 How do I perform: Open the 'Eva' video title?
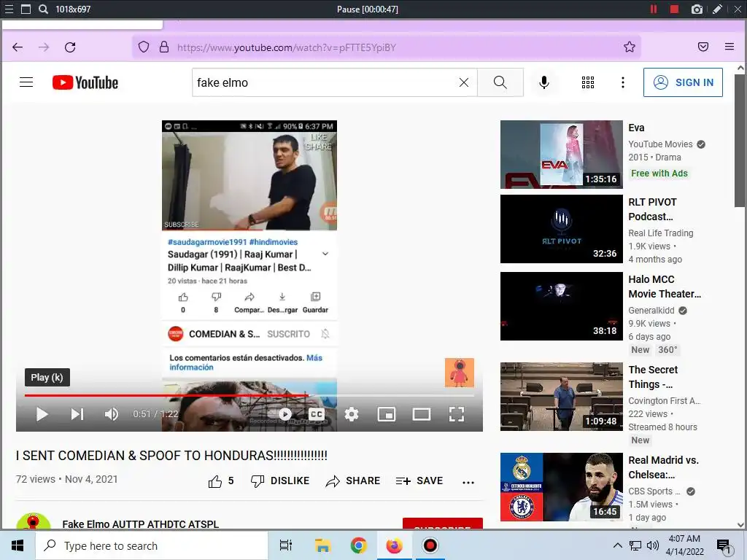click(636, 128)
